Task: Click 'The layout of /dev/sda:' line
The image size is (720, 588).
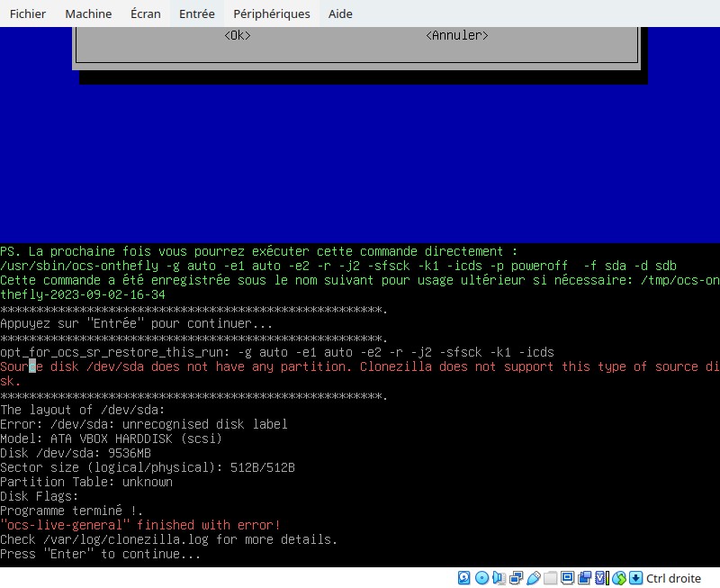Action: pyautogui.click(x=82, y=410)
